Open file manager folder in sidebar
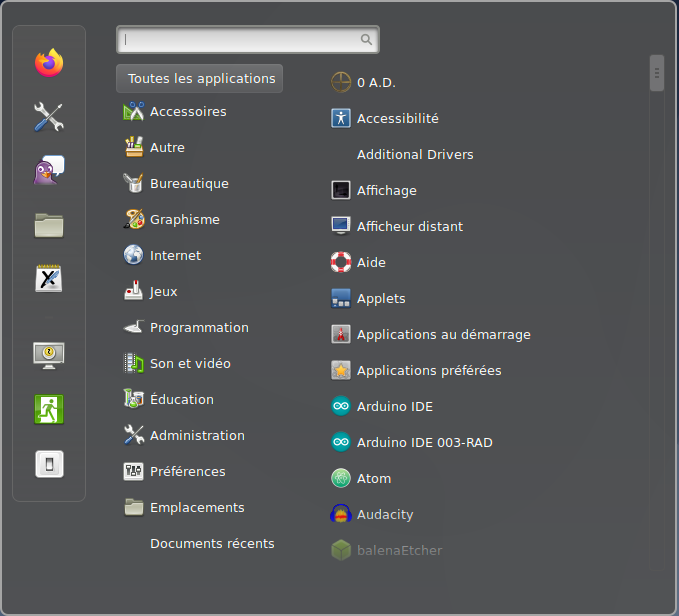Viewport: 679px width, 616px height. pyautogui.click(x=49, y=225)
